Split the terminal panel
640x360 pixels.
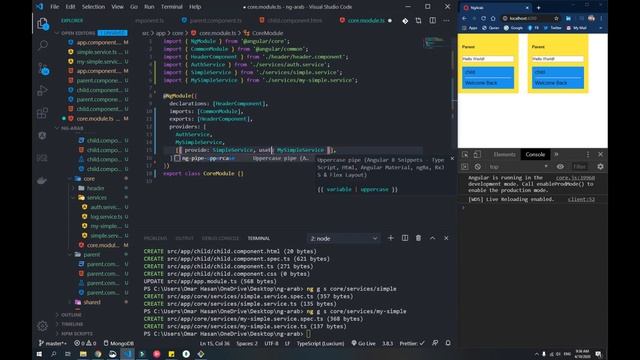[x=404, y=238]
